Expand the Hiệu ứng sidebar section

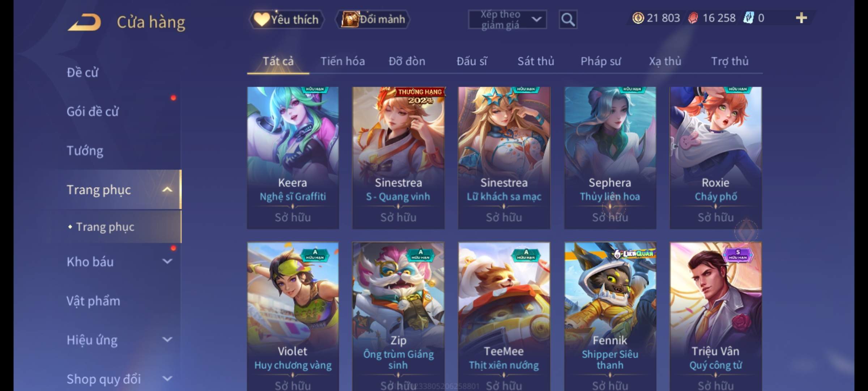point(167,339)
